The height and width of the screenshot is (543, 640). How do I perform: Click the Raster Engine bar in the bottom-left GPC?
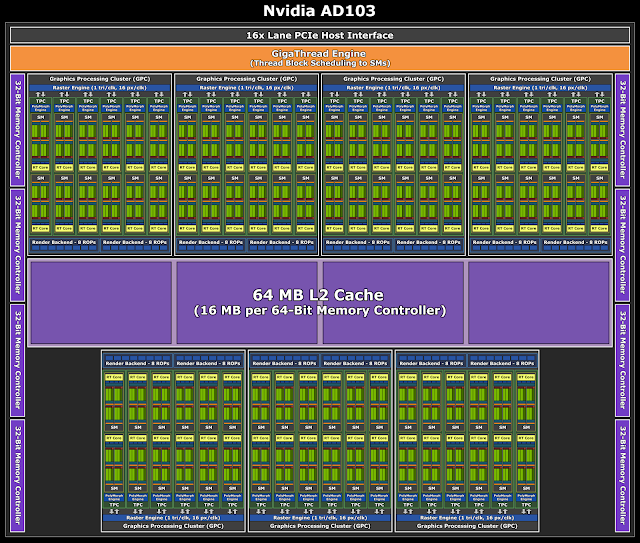[173, 518]
